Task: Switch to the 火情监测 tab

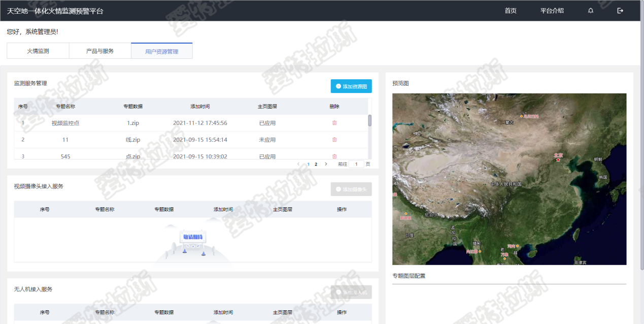Action: [x=38, y=51]
